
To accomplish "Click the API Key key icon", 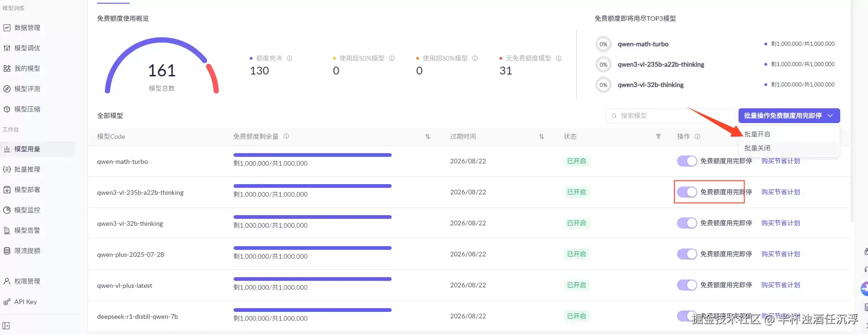I will 7,302.
